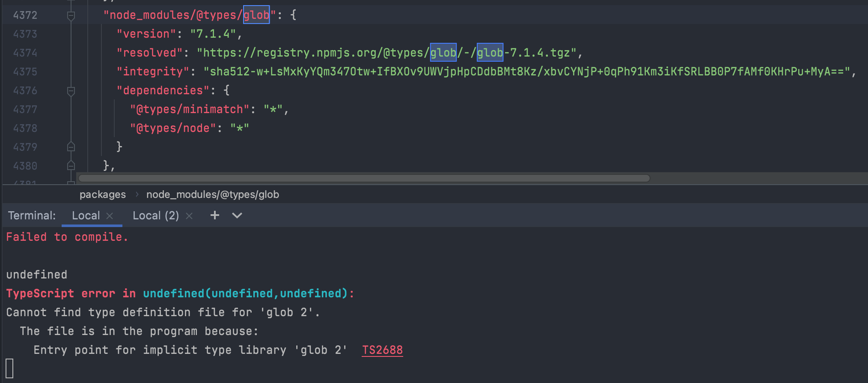Click the "7.1.4" version value
Viewport: 868px width, 383px height.
pyautogui.click(x=213, y=34)
